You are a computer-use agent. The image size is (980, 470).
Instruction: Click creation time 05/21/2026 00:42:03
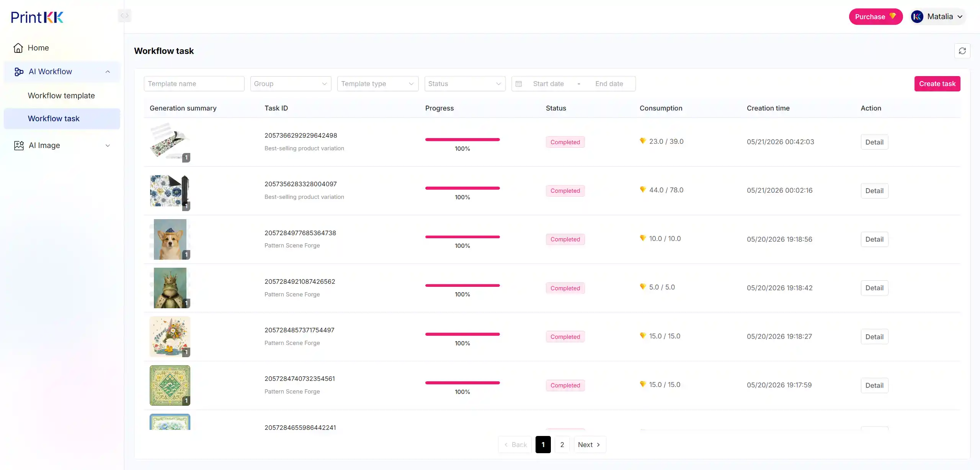pyautogui.click(x=780, y=141)
